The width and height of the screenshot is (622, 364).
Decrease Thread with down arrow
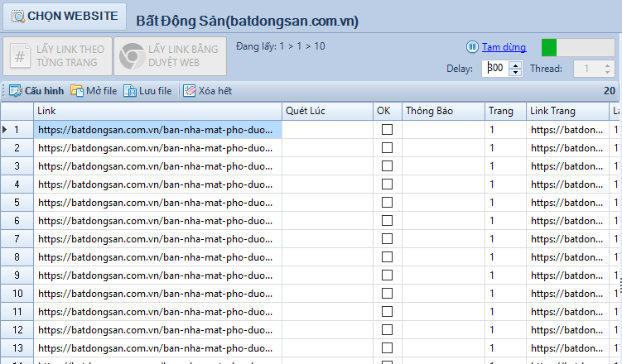pyautogui.click(x=607, y=73)
